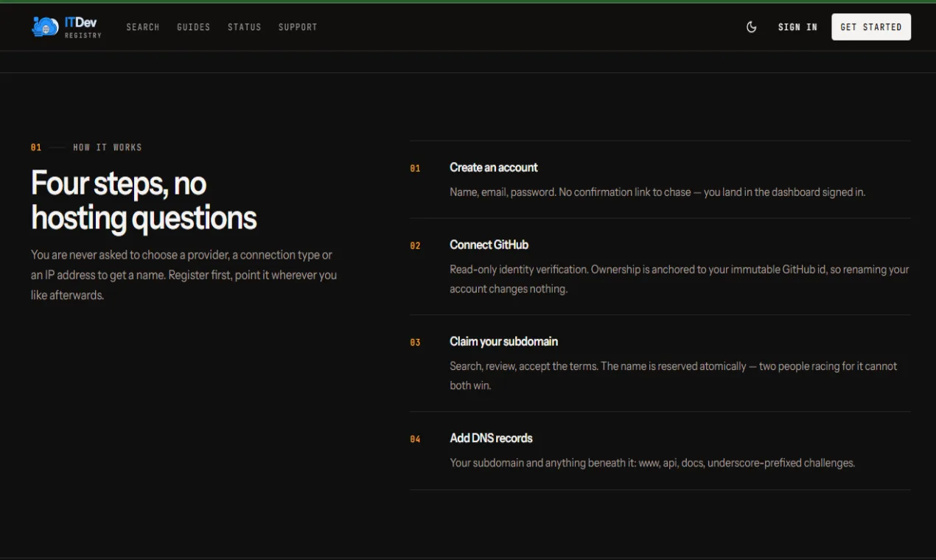This screenshot has width=936, height=560.
Task: Click the 'Claim your subdomain' step title
Action: pyautogui.click(x=504, y=341)
